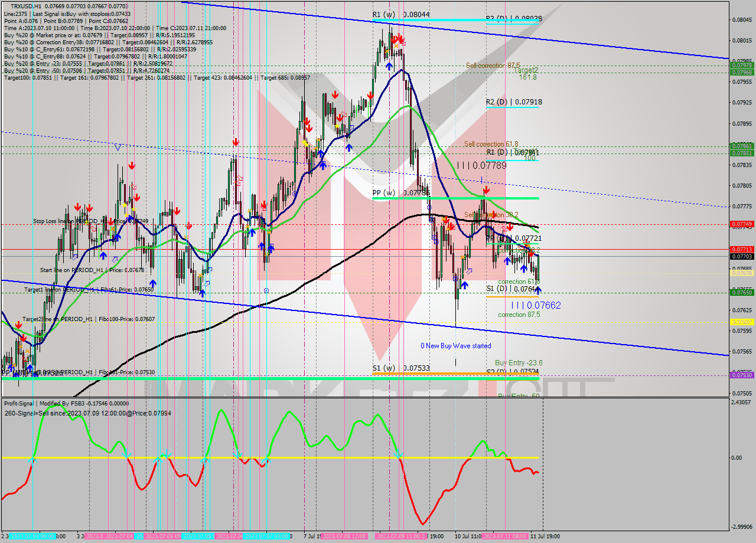Click the blue buy up arrow below the R1 peak
The width and height of the screenshot is (756, 543).
pyautogui.click(x=389, y=66)
